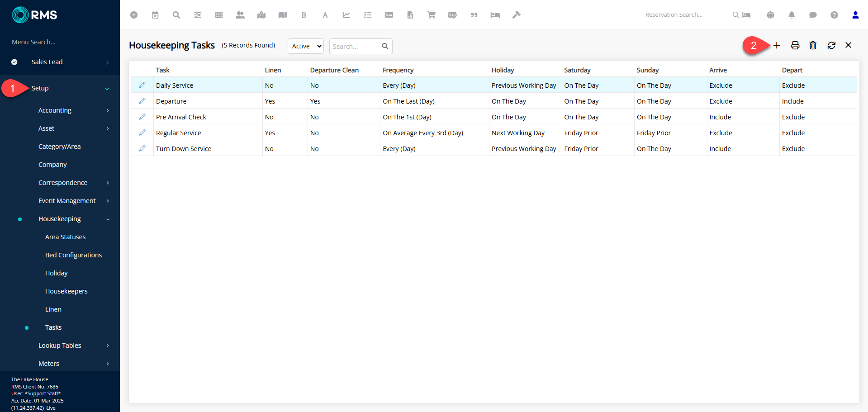
Task: Click the RMS logo
Action: pyautogui.click(x=34, y=15)
